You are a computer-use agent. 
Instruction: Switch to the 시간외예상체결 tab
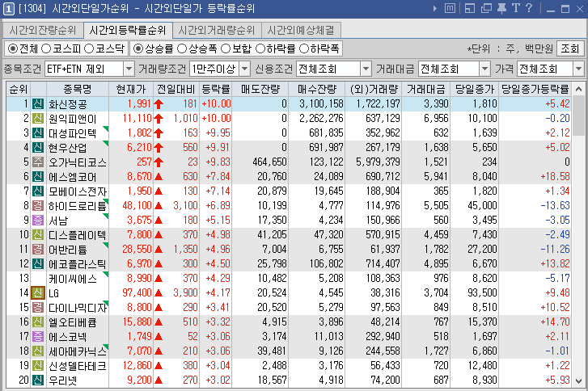click(x=301, y=31)
